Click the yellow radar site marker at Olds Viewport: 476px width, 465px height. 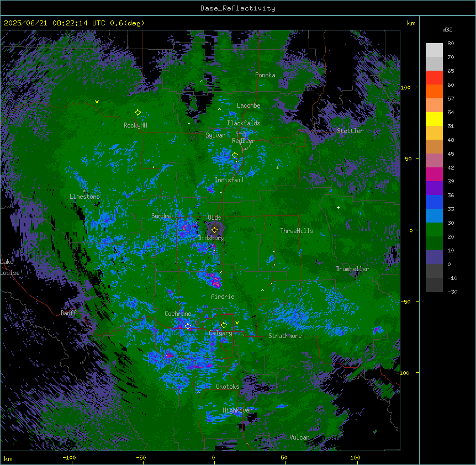[214, 230]
